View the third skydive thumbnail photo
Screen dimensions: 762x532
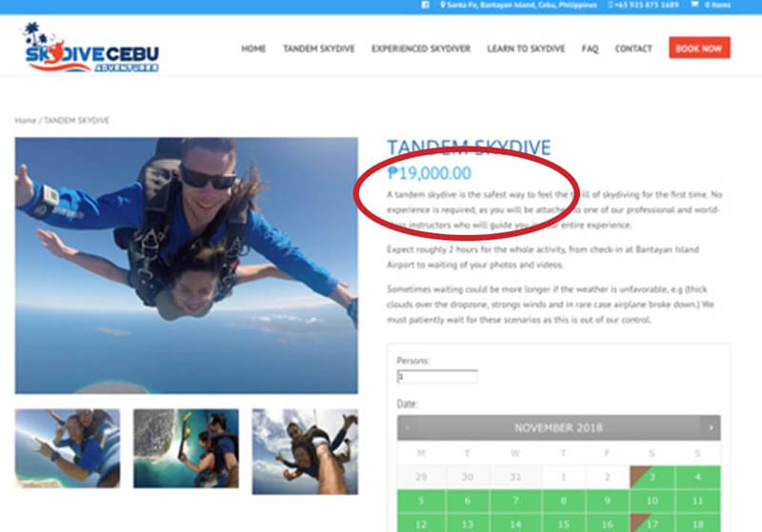[x=305, y=451]
